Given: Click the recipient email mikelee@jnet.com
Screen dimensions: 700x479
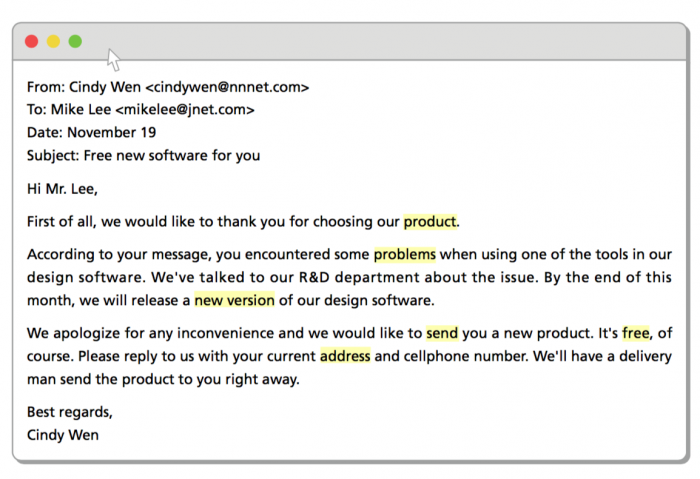Looking at the screenshot, I should 185,109.
